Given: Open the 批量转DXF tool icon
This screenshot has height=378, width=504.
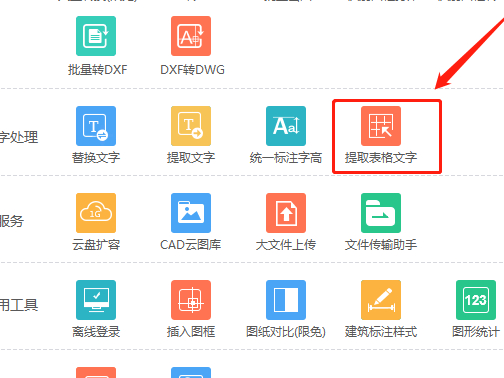Looking at the screenshot, I should click(96, 36).
